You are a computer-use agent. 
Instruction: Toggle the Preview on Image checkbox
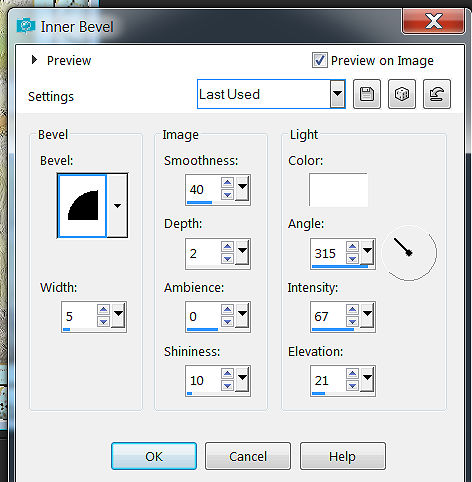click(x=320, y=60)
